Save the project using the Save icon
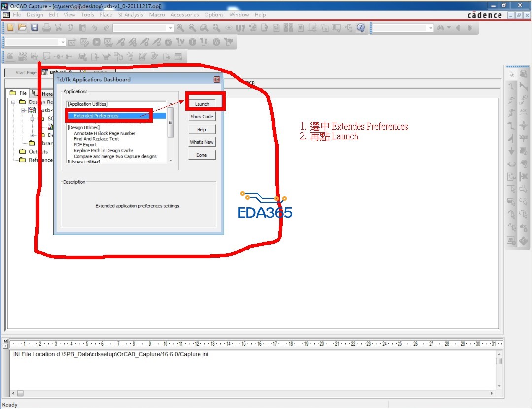 (34, 28)
